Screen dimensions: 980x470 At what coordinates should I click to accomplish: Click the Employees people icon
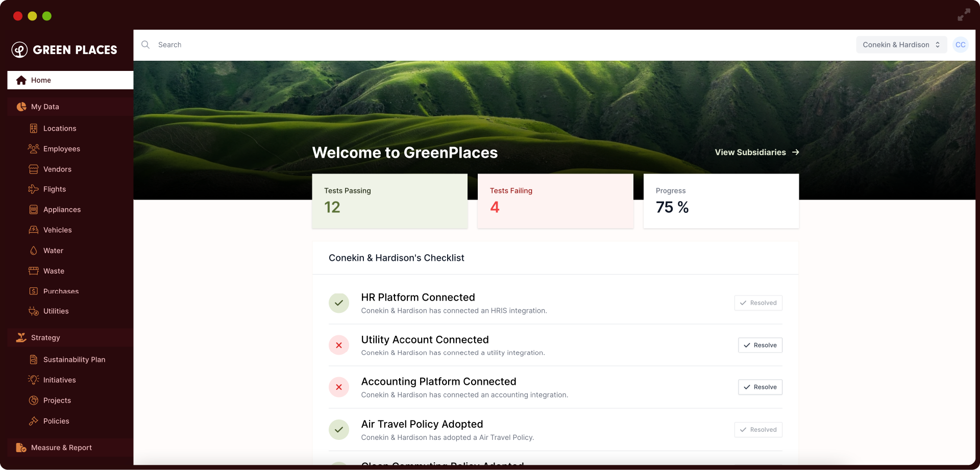tap(34, 149)
